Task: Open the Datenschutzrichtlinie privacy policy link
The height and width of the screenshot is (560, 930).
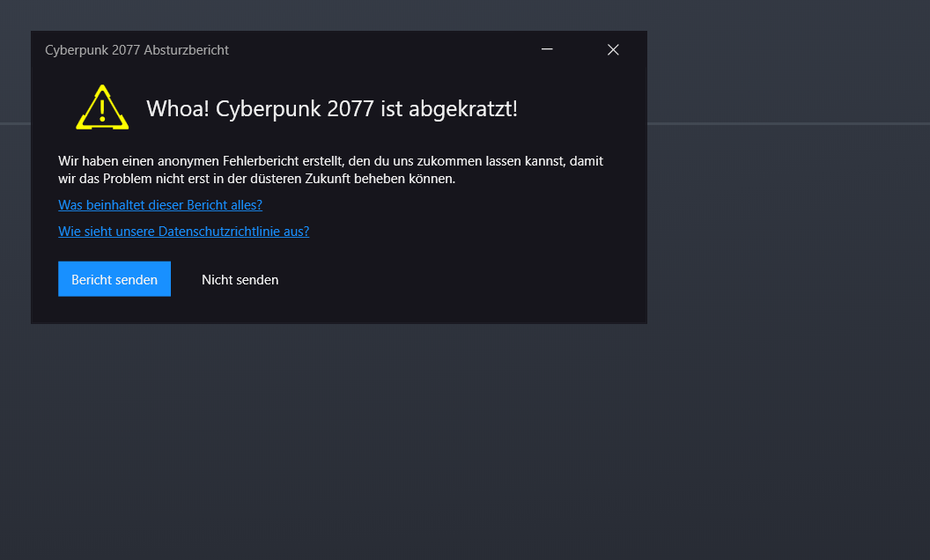Action: (183, 232)
